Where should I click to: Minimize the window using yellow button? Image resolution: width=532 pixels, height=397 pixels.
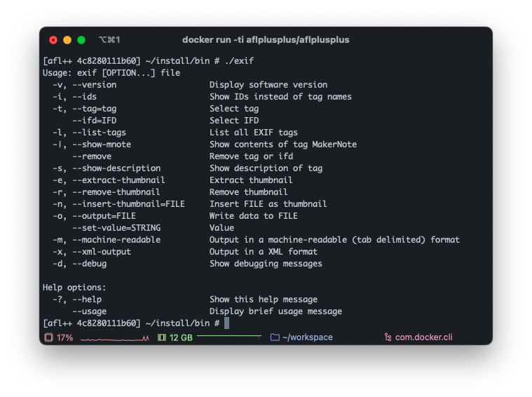pyautogui.click(x=67, y=40)
